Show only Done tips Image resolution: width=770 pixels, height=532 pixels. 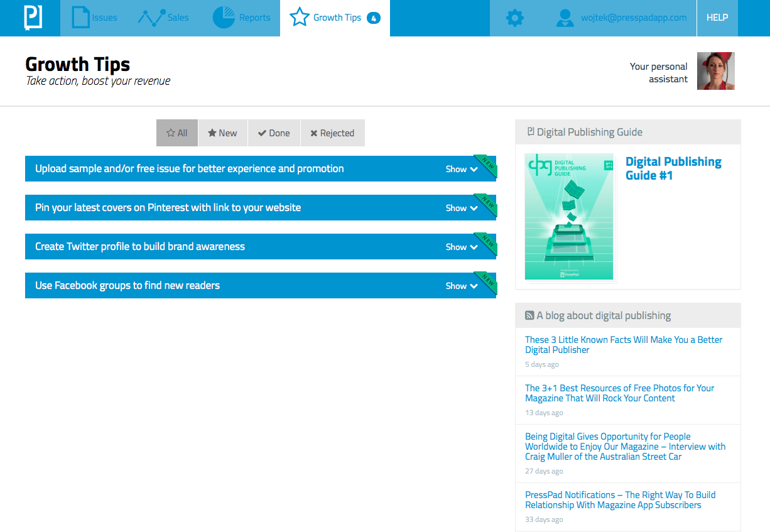tap(274, 133)
